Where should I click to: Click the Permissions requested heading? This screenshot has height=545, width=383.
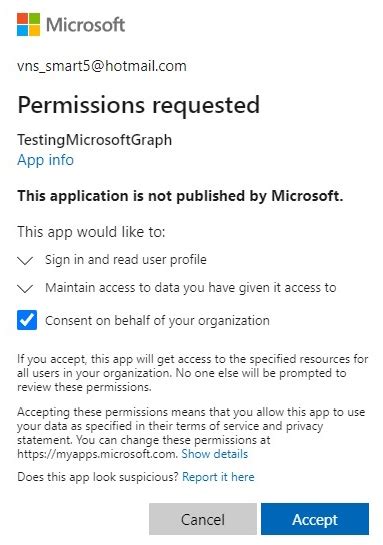(139, 105)
